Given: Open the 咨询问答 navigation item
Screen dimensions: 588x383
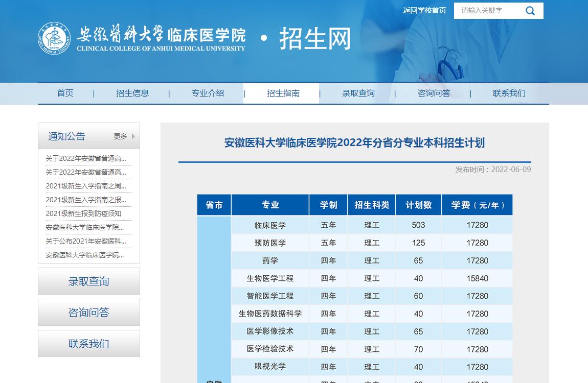Looking at the screenshot, I should [x=434, y=93].
